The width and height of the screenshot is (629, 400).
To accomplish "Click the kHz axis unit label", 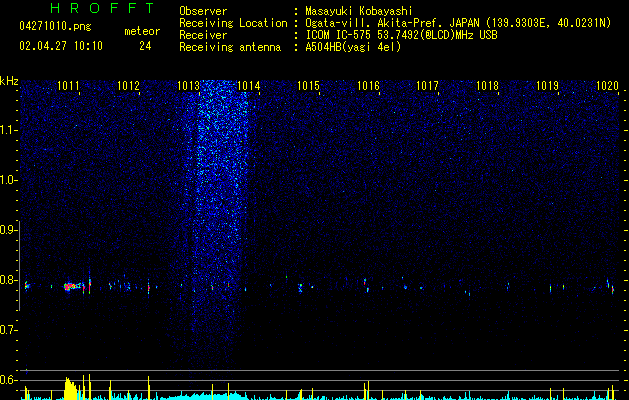I will pos(9,81).
